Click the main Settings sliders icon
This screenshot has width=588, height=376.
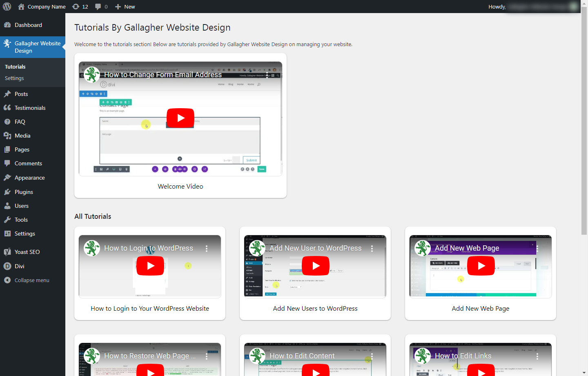coord(7,234)
